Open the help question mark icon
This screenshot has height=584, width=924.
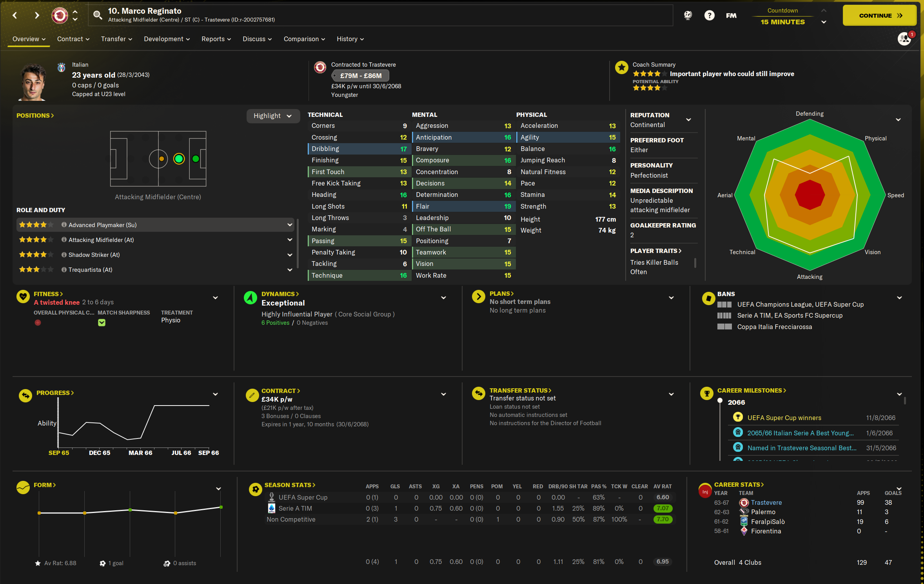click(709, 15)
